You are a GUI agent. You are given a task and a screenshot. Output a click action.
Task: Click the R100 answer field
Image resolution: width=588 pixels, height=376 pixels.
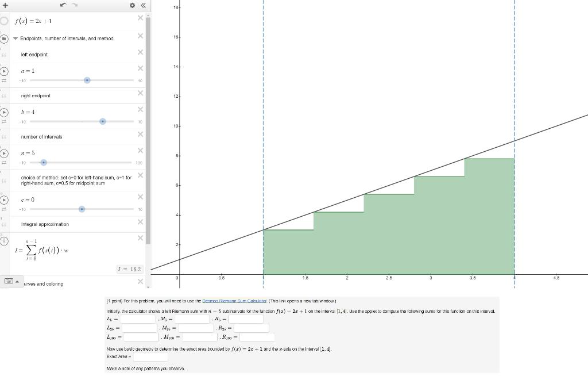(x=257, y=337)
